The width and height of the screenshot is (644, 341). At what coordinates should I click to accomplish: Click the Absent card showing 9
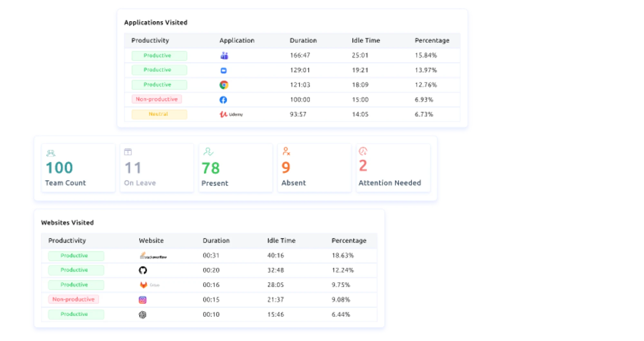[x=314, y=168]
